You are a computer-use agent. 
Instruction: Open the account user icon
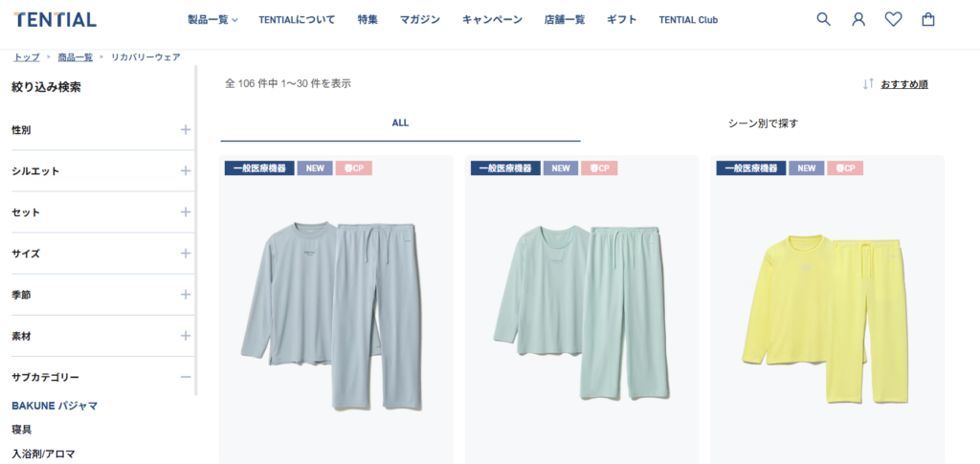(x=858, y=19)
